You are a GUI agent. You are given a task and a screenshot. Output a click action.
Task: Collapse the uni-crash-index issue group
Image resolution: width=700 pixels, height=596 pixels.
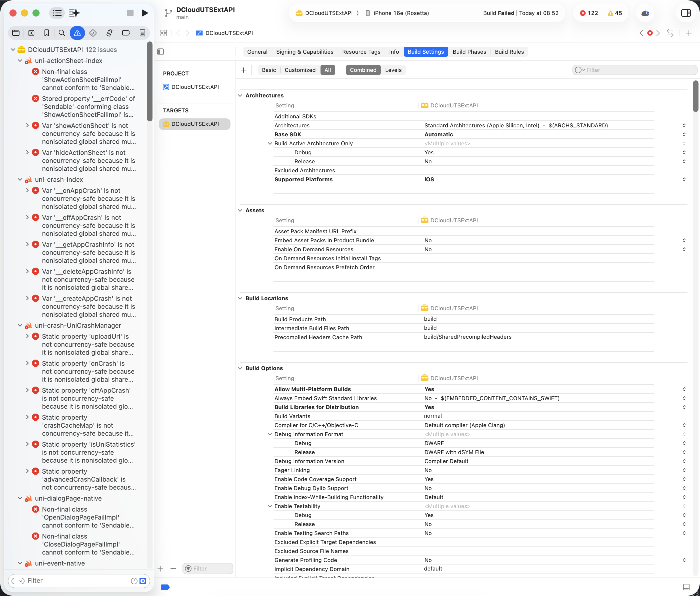(20, 180)
